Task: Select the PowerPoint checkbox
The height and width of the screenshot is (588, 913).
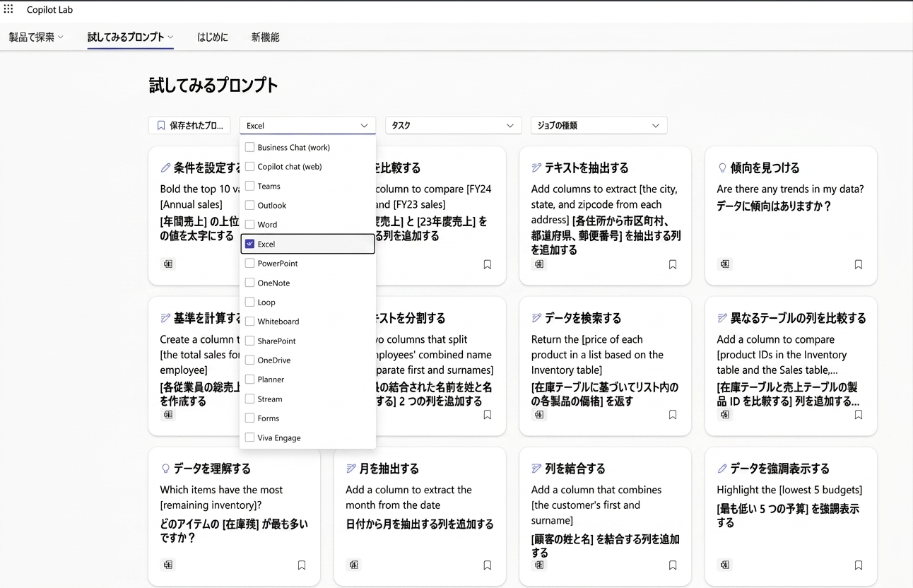Action: (x=249, y=263)
